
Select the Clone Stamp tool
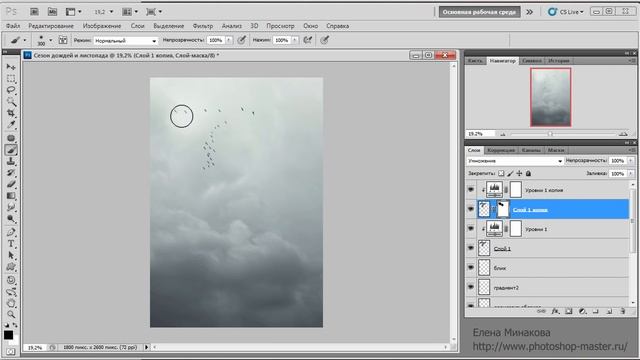pyautogui.click(x=11, y=161)
